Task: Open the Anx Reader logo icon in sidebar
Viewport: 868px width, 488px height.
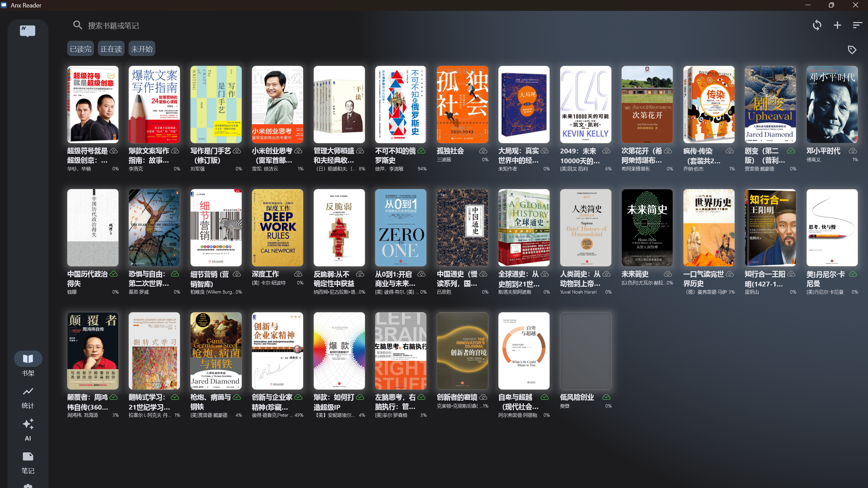Action: coord(28,31)
